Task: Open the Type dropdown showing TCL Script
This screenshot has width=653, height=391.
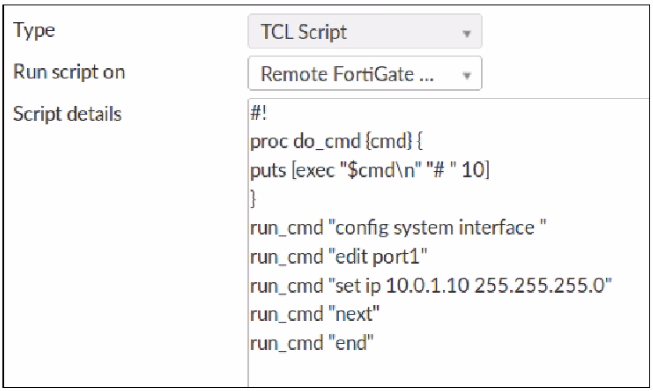Action: click(x=365, y=32)
